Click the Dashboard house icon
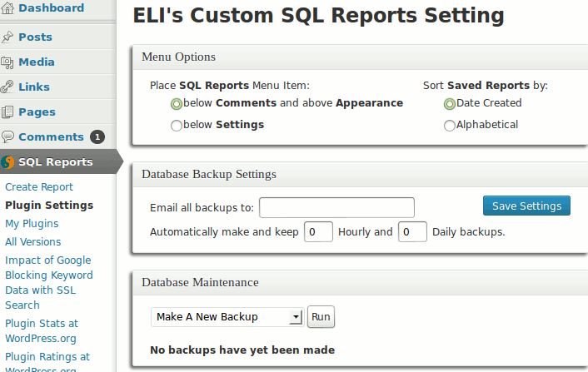The height and width of the screenshot is (372, 588). (x=7, y=7)
